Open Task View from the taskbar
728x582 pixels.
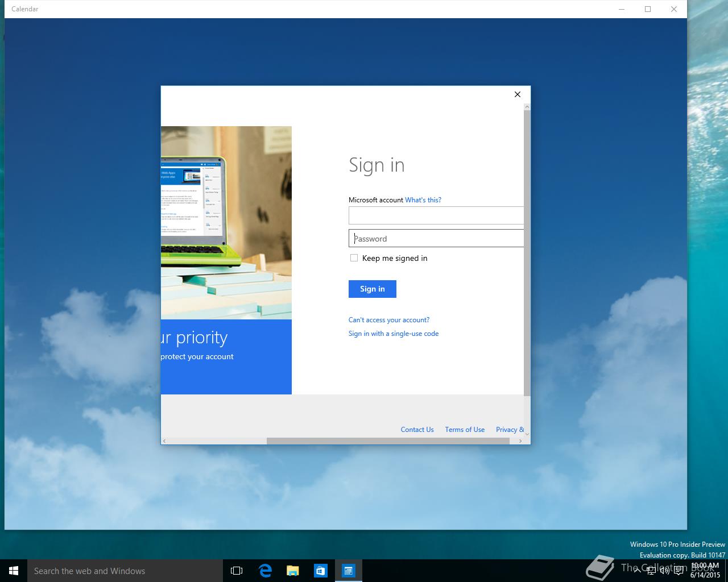pyautogui.click(x=237, y=571)
